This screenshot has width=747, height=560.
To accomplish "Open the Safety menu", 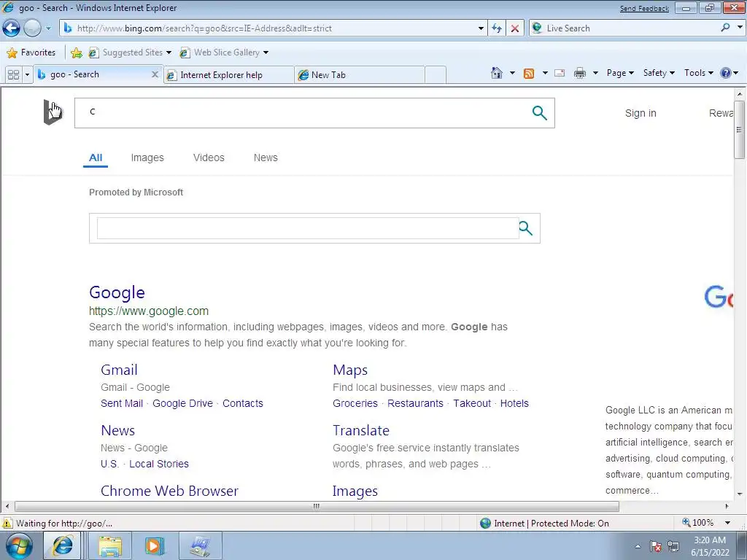I will click(659, 73).
